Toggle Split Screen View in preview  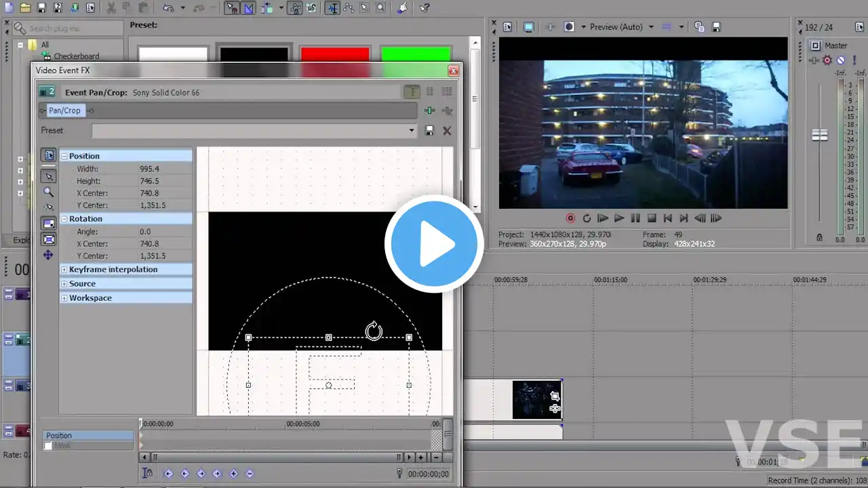(x=570, y=27)
